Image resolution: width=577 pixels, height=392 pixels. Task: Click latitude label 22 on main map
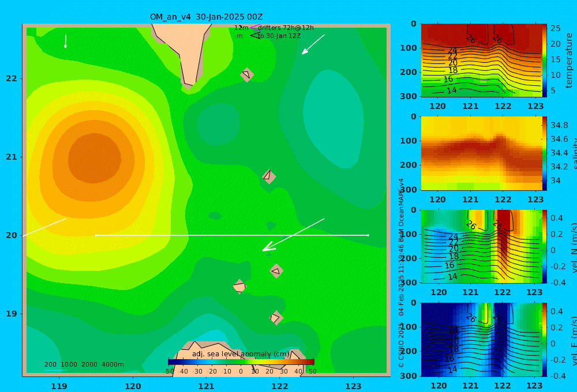point(12,79)
